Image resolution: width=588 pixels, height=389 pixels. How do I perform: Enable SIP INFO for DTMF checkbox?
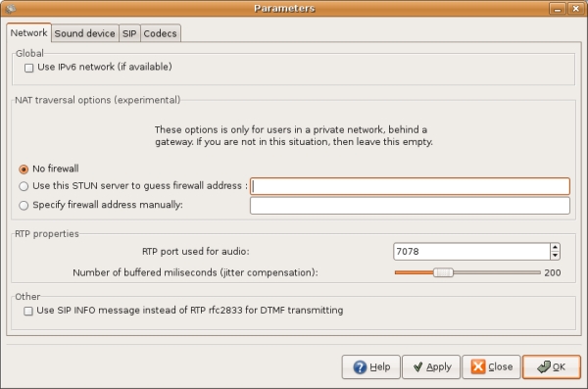[x=28, y=311]
